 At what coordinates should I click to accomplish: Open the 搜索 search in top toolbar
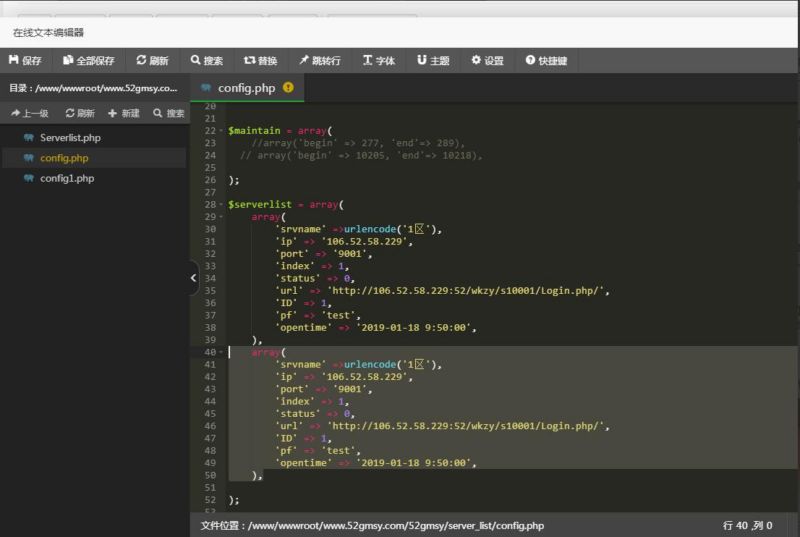click(x=207, y=61)
